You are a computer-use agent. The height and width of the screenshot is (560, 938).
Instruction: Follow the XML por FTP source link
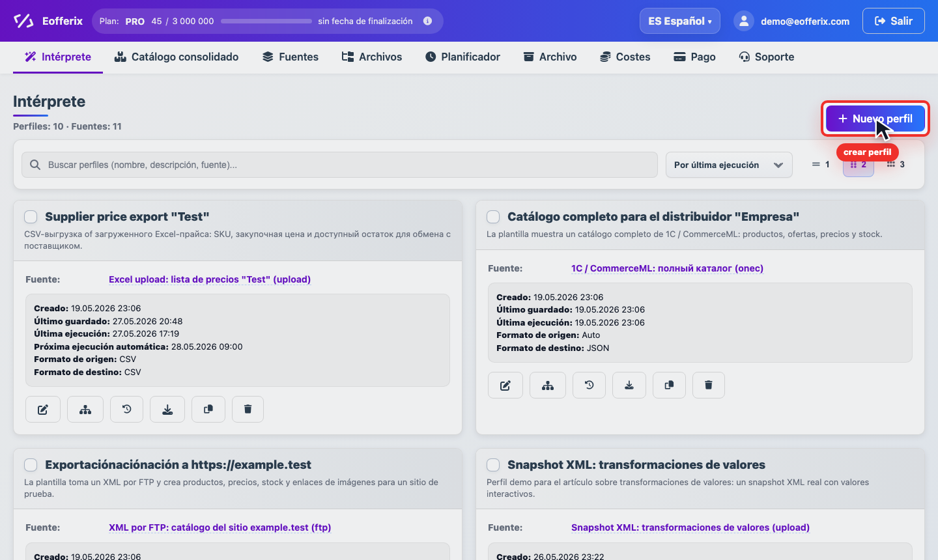pos(220,527)
